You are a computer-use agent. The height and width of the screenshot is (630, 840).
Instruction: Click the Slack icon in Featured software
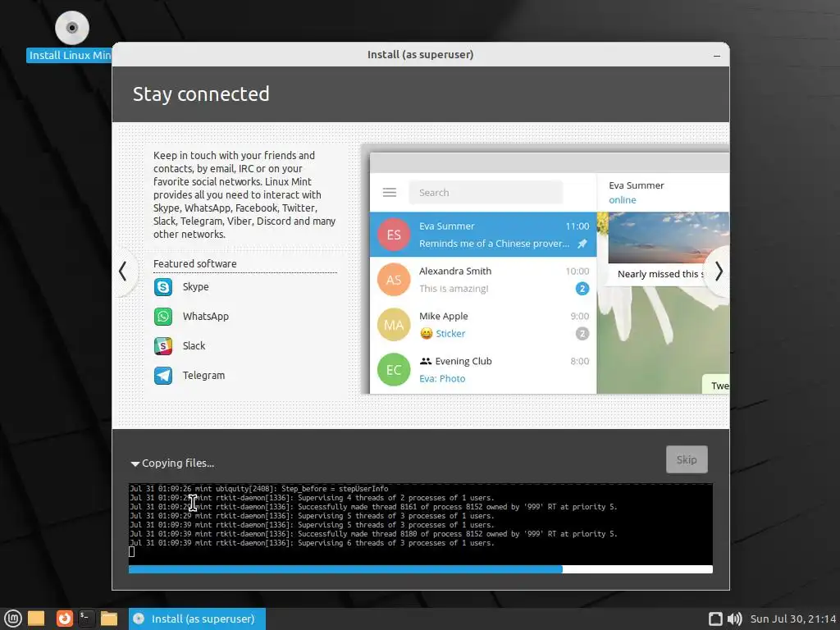(163, 346)
